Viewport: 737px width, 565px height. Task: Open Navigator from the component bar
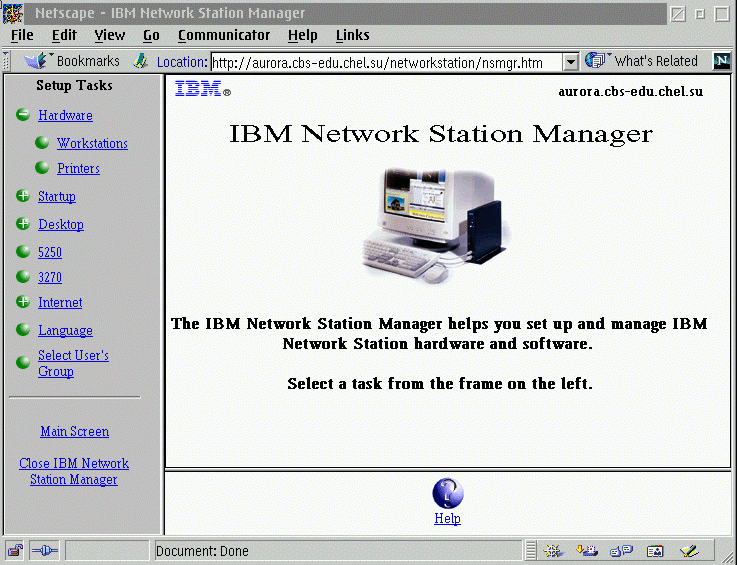[553, 550]
